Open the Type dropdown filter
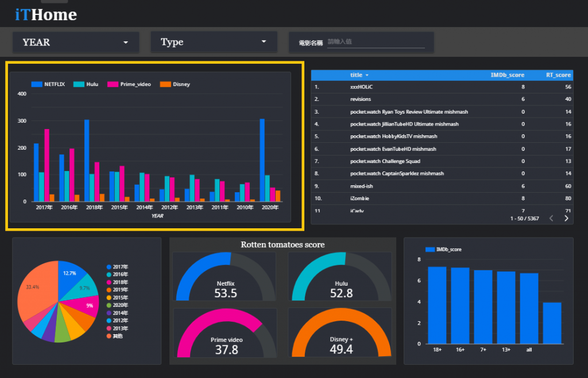This screenshot has width=588, height=378. tap(214, 42)
